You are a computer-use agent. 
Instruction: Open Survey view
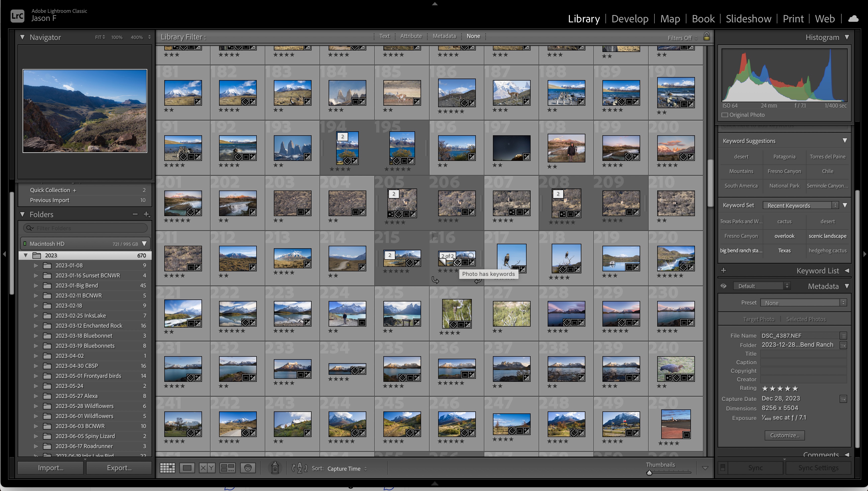point(227,468)
